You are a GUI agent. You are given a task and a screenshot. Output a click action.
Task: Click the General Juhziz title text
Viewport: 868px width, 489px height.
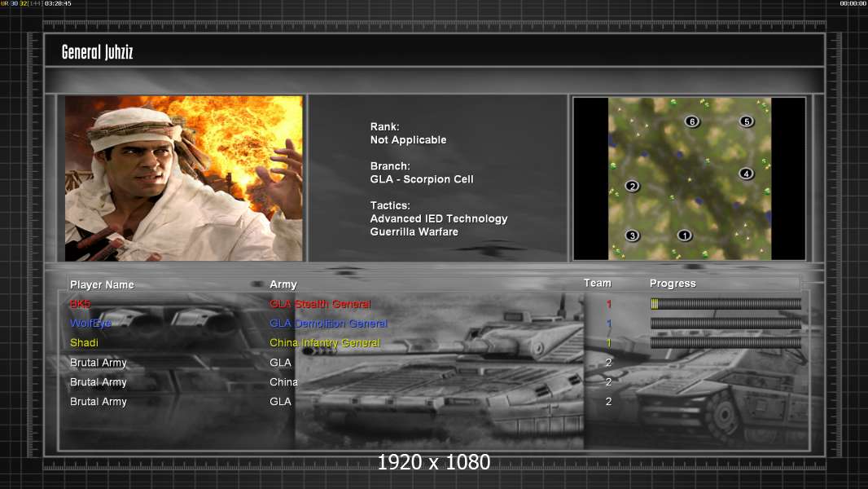(x=97, y=53)
